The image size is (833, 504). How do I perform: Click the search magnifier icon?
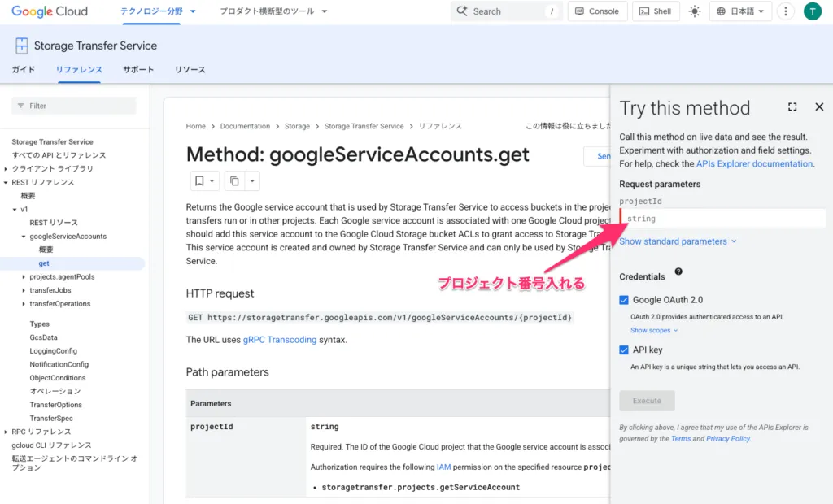(462, 11)
